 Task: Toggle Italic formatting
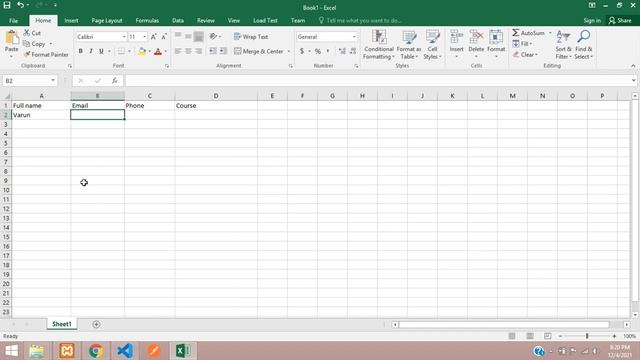click(91, 51)
